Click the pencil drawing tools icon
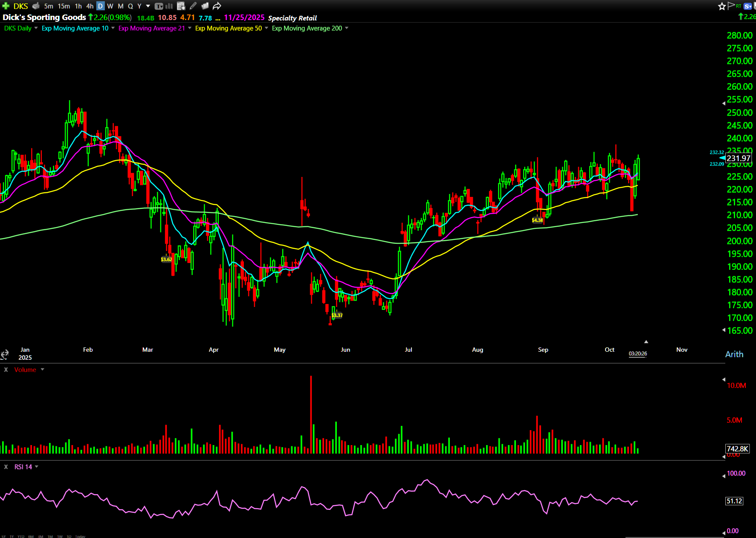Image resolution: width=756 pixels, height=538 pixels. pos(193,6)
